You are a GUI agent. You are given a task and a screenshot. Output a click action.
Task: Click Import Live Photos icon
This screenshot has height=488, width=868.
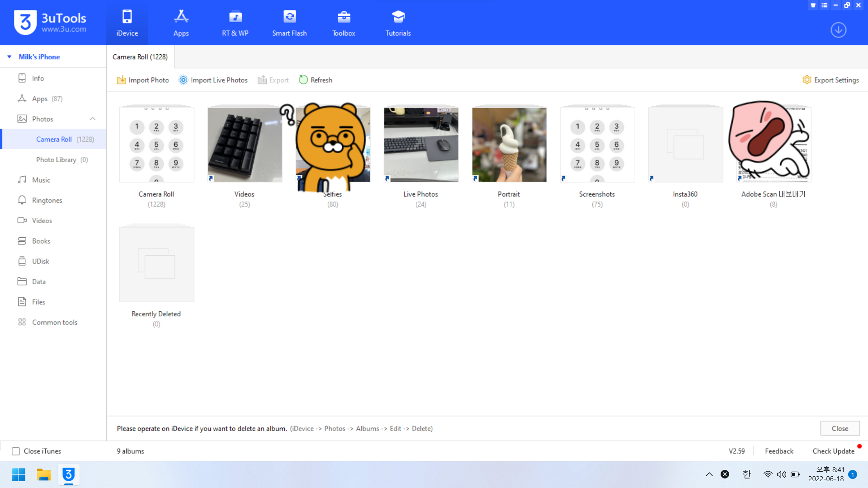click(183, 80)
